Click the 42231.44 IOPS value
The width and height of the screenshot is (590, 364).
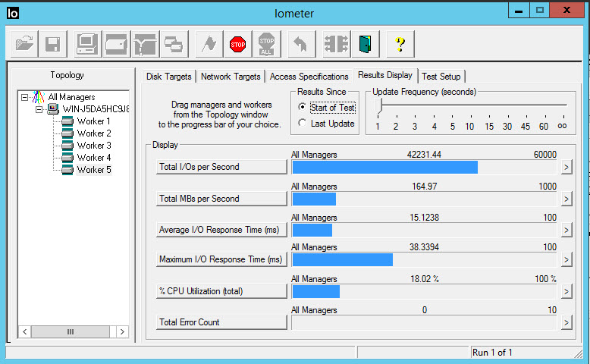pyautogui.click(x=424, y=155)
